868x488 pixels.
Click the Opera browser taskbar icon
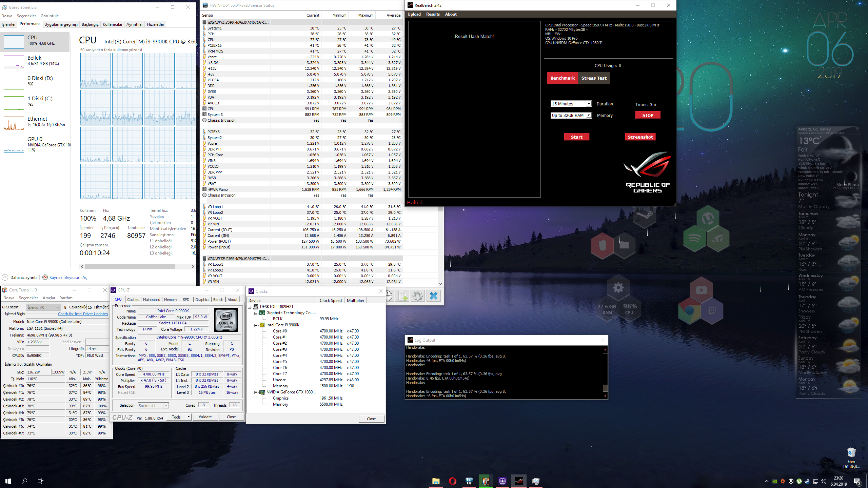452,481
